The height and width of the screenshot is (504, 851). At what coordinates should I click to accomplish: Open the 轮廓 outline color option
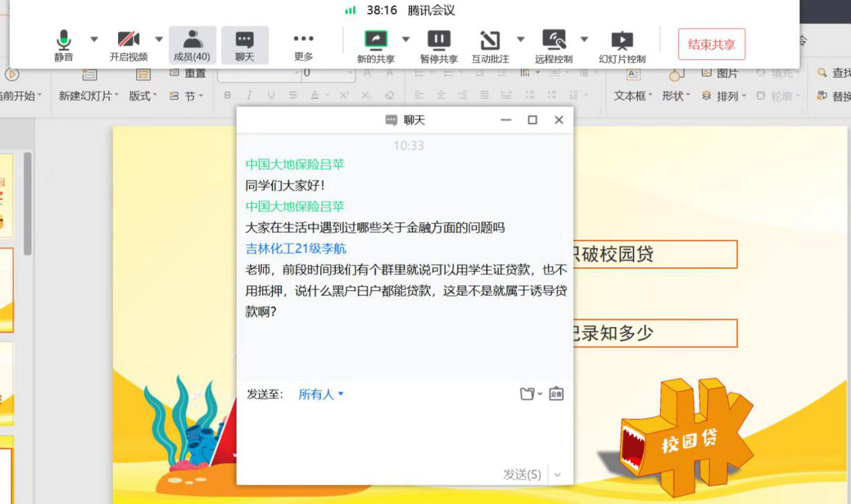click(x=777, y=96)
